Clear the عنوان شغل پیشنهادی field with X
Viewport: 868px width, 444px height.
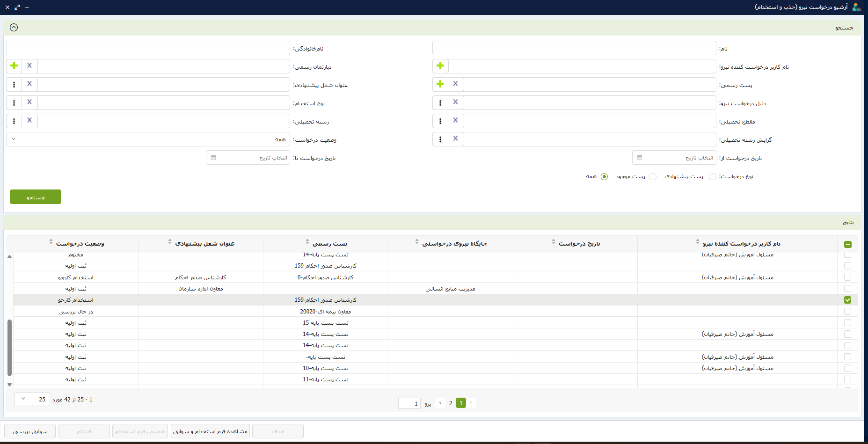pos(29,84)
